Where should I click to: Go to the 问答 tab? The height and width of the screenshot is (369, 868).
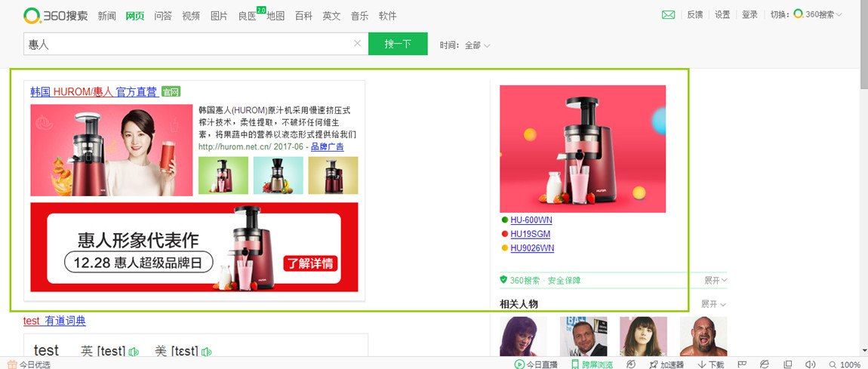tap(163, 16)
